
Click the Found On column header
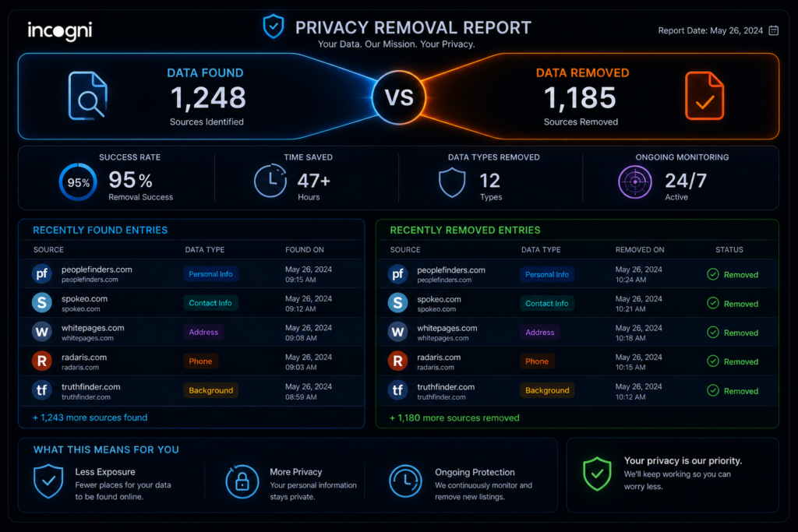[x=305, y=250]
